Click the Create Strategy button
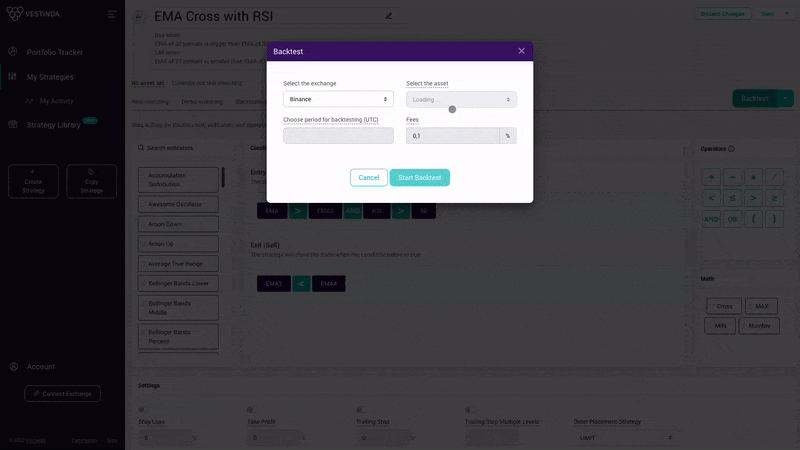 (x=33, y=181)
